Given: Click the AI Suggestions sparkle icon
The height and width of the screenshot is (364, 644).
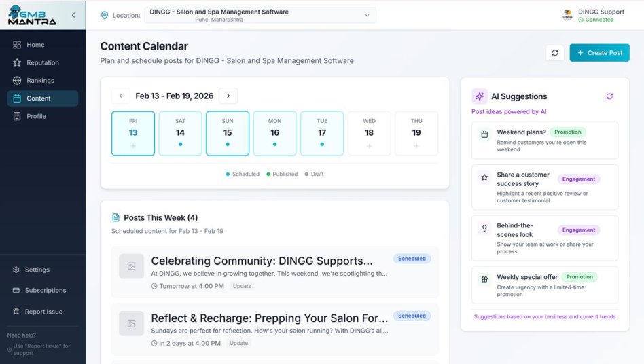Looking at the screenshot, I should point(480,96).
